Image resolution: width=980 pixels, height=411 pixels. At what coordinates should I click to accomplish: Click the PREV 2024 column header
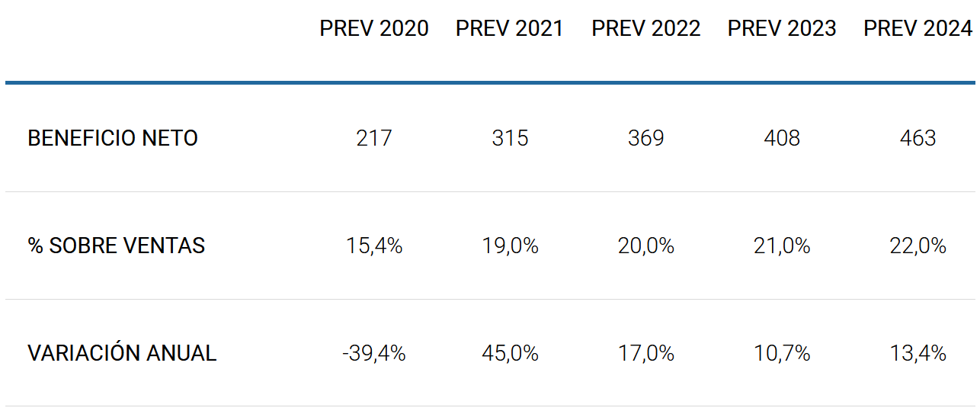(918, 29)
